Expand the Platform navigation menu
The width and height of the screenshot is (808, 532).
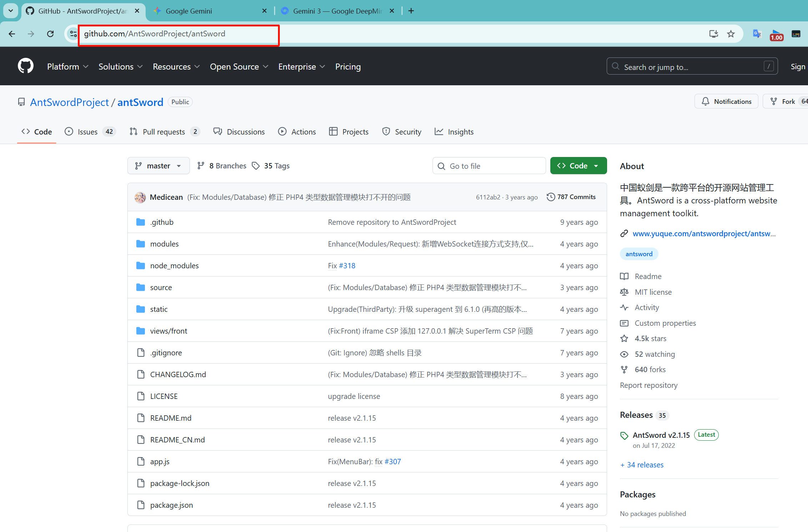pos(67,67)
